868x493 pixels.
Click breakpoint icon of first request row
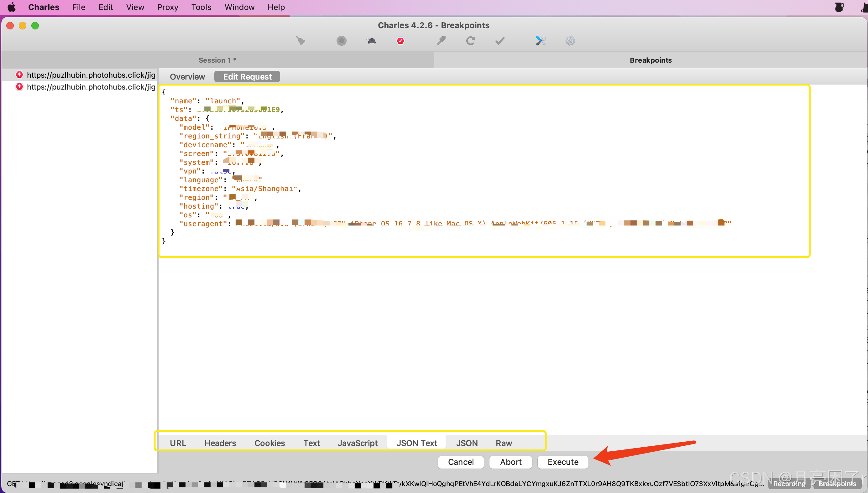pyautogui.click(x=19, y=75)
